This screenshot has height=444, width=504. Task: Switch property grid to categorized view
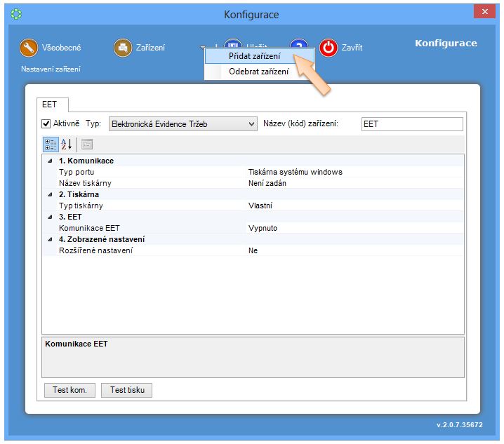tap(51, 144)
